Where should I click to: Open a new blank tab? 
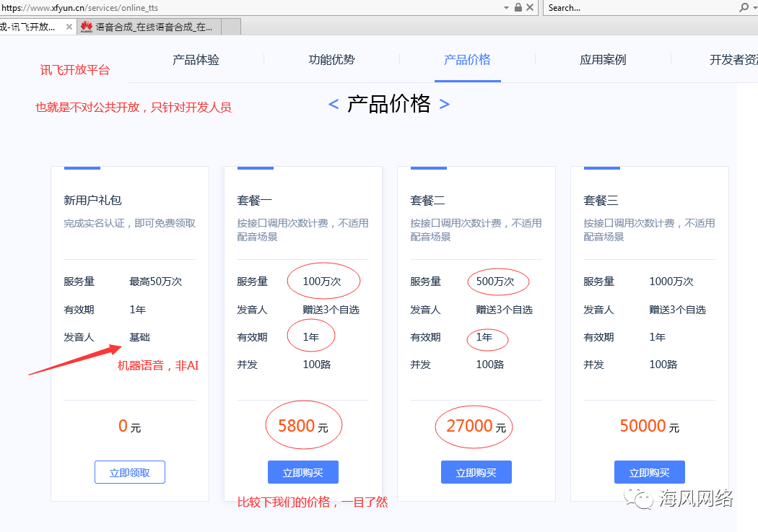coord(231,27)
